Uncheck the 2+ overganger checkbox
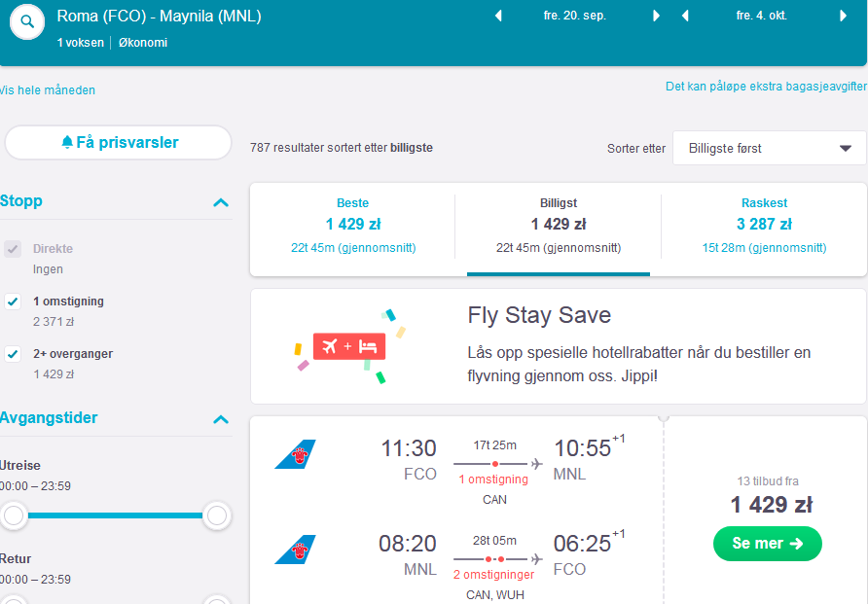The height and width of the screenshot is (604, 868). (13, 354)
